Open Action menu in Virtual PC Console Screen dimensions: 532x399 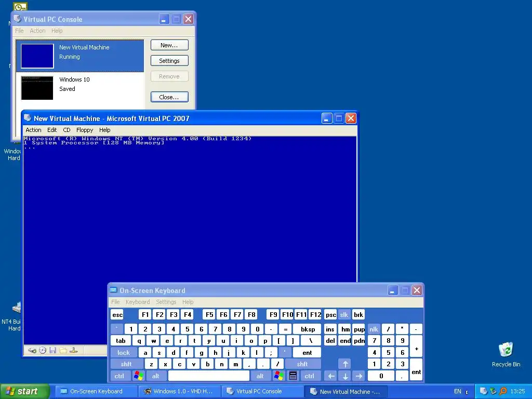tap(37, 31)
